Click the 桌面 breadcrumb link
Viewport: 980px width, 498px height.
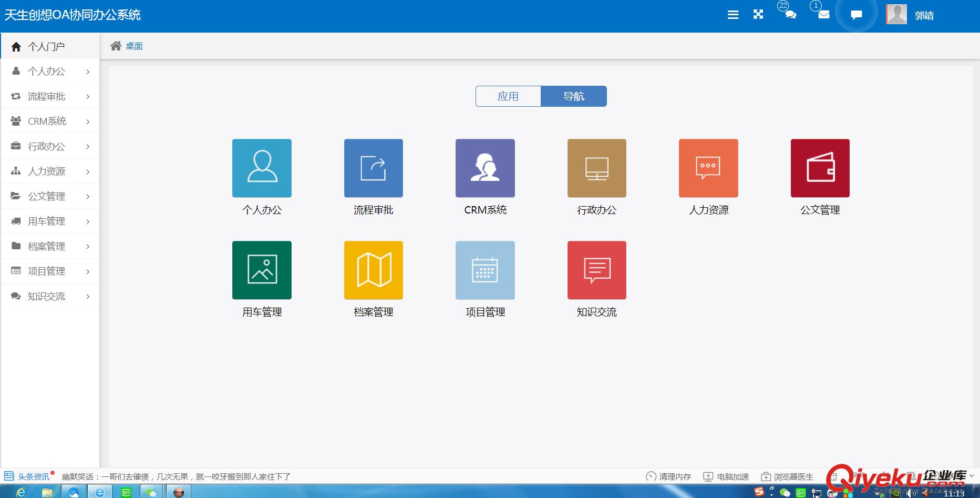coord(134,46)
